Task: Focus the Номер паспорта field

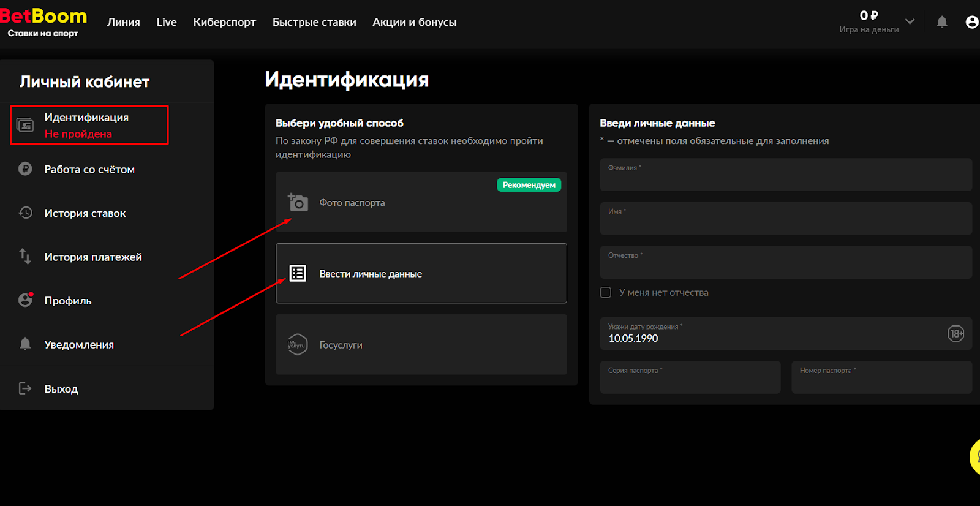Action: tap(882, 377)
